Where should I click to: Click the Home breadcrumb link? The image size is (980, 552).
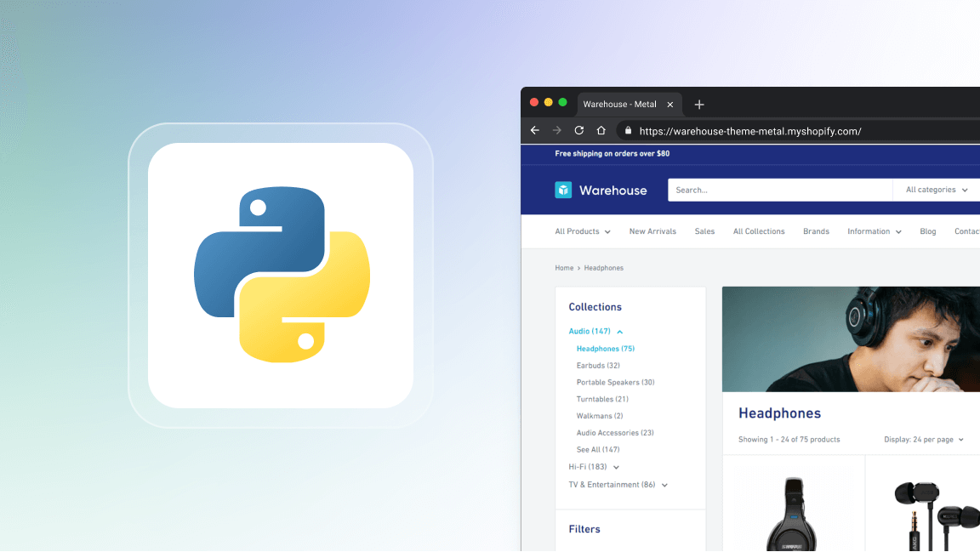pyautogui.click(x=564, y=267)
